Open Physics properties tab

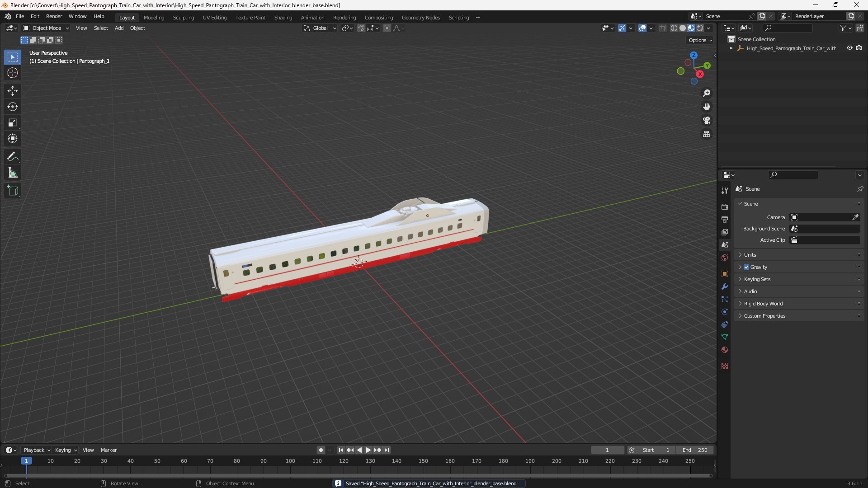[x=725, y=312]
